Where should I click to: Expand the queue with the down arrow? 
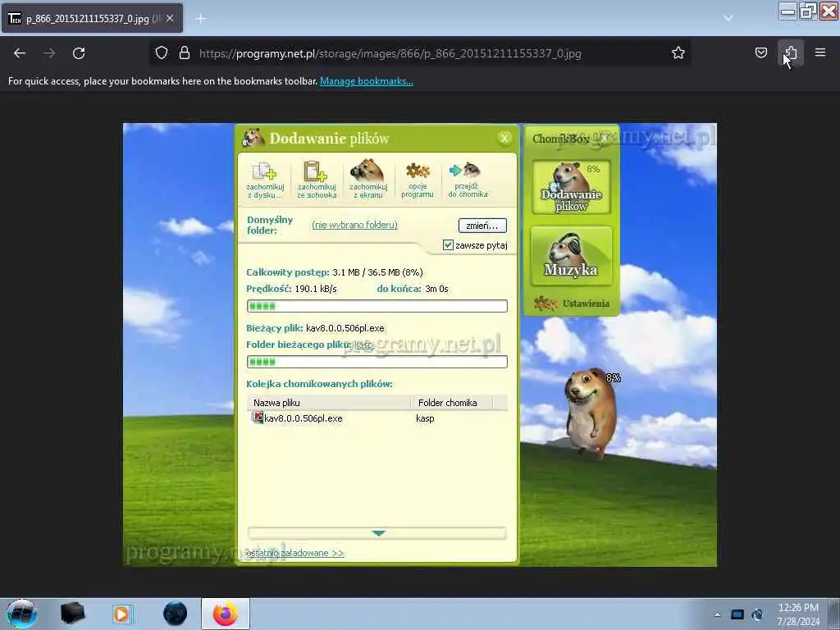pyautogui.click(x=378, y=533)
